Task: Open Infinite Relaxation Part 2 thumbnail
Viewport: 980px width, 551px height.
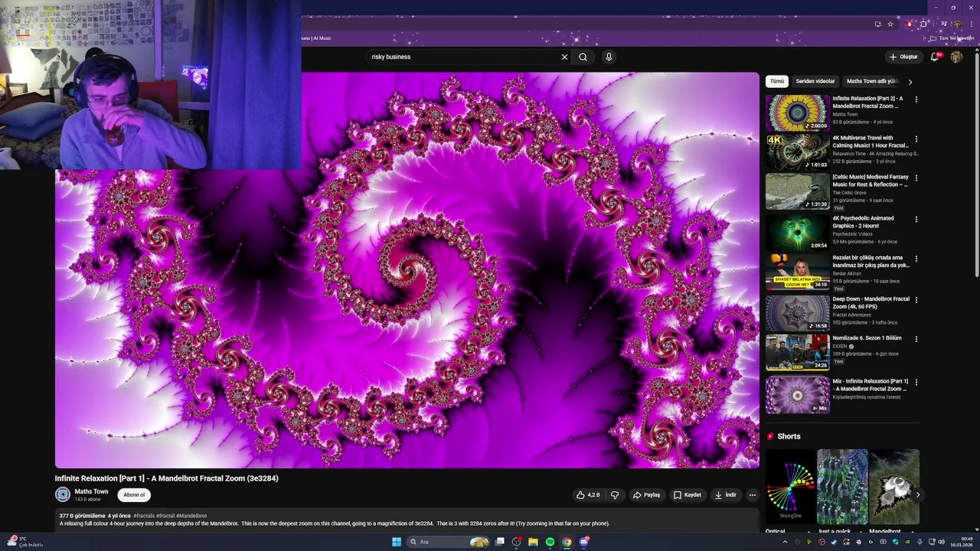Action: [x=797, y=112]
